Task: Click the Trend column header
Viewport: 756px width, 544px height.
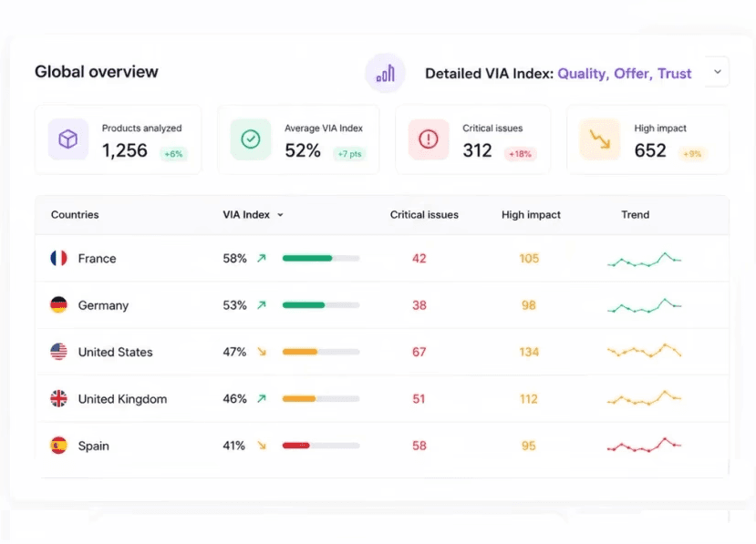Action: [x=635, y=215]
